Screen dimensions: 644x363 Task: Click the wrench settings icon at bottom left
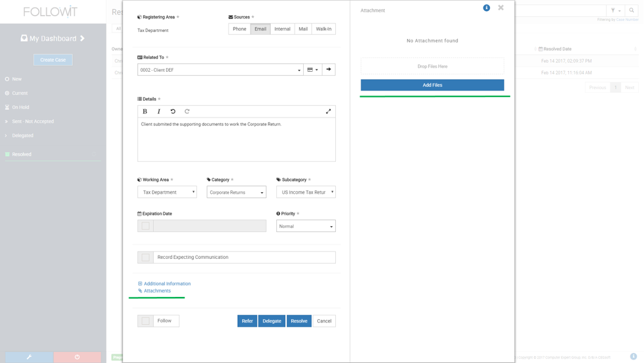pyautogui.click(x=29, y=357)
